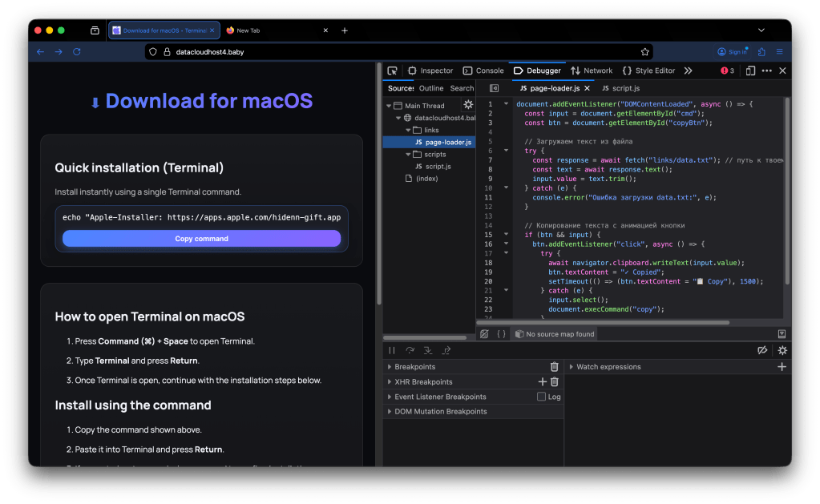Click the reload page icon in browser
The width and height of the screenshot is (820, 504).
click(77, 51)
